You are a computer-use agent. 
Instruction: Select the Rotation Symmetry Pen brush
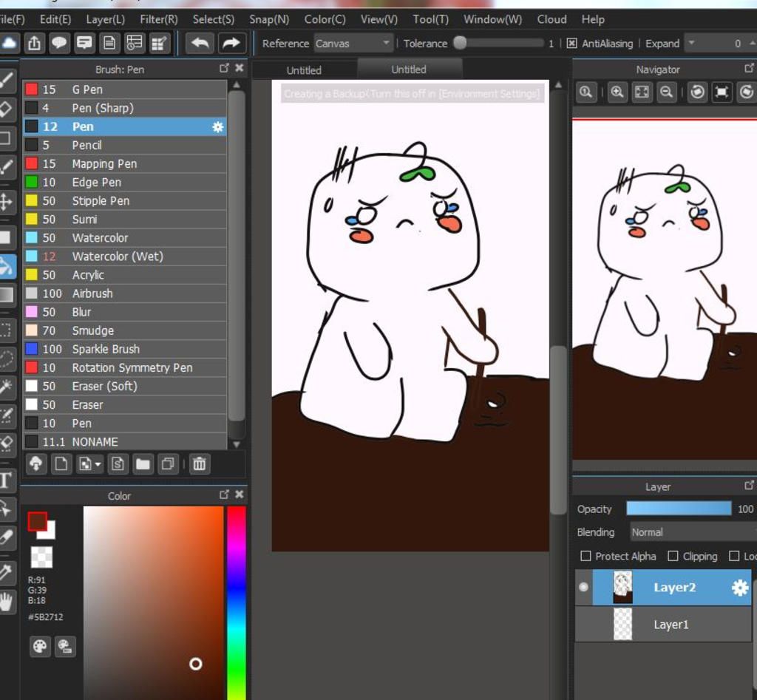(x=125, y=368)
